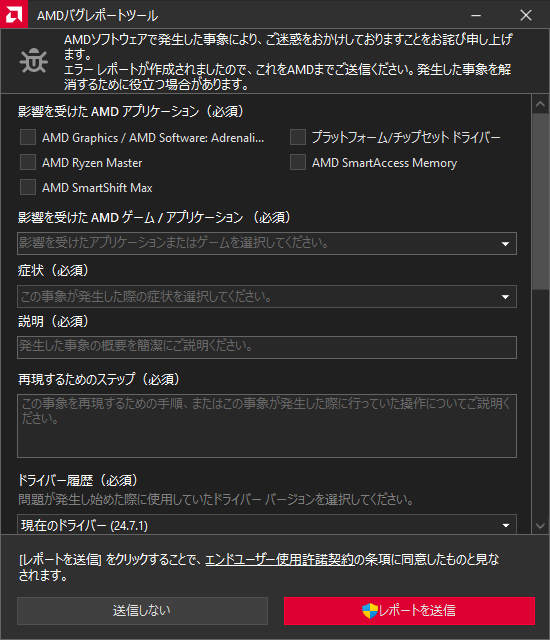Click the 送信しない button

pos(142,611)
